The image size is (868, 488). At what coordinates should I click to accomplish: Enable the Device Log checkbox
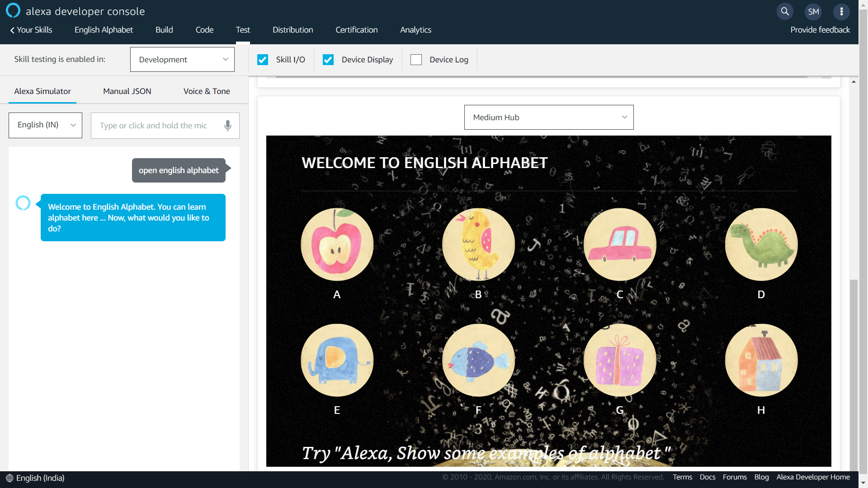tap(416, 60)
